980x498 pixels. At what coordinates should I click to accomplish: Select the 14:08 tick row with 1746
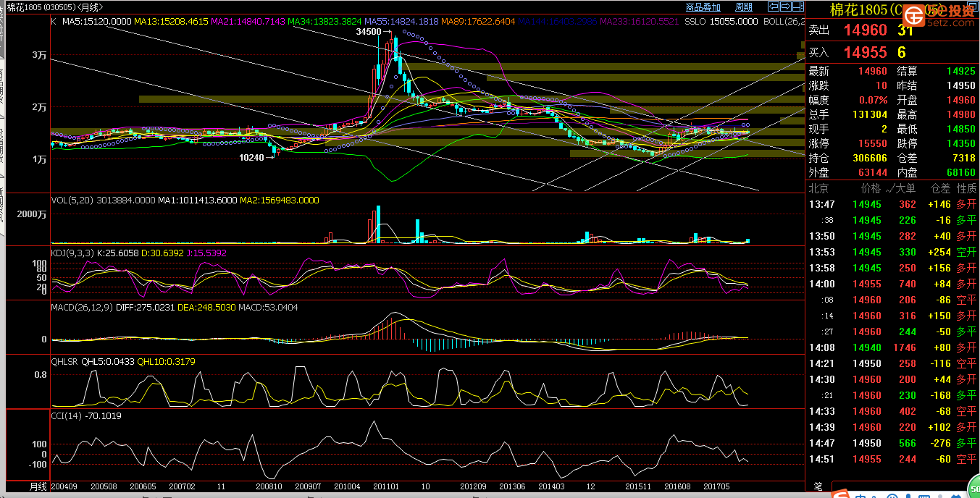pos(892,347)
